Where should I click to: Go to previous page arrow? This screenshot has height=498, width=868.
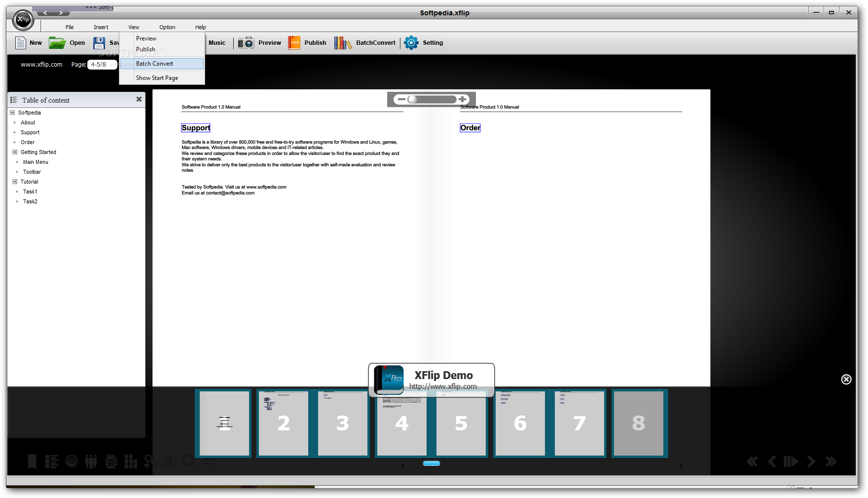click(772, 461)
